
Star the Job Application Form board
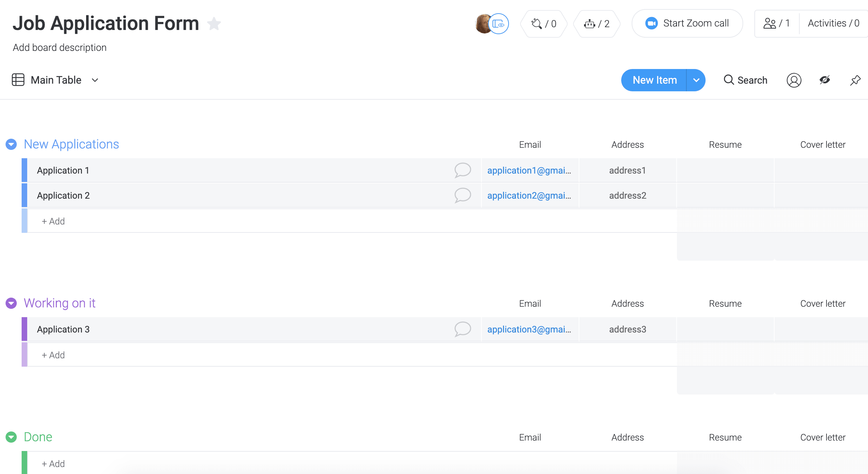pos(214,24)
